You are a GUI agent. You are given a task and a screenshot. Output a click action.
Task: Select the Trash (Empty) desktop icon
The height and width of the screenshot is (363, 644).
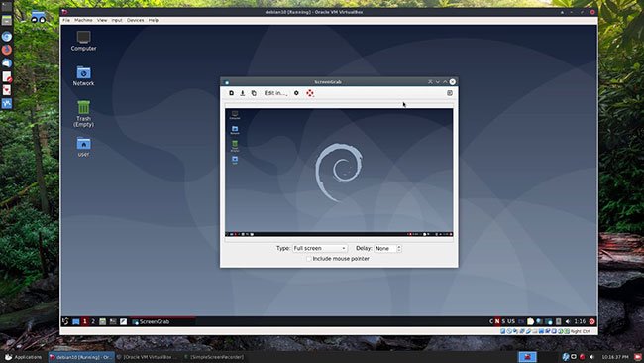83,114
